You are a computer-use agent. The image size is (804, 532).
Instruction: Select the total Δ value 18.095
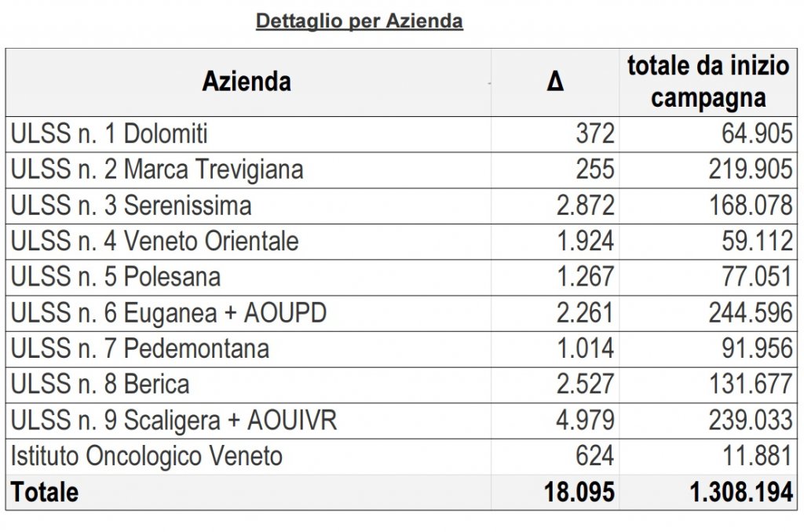(579, 492)
